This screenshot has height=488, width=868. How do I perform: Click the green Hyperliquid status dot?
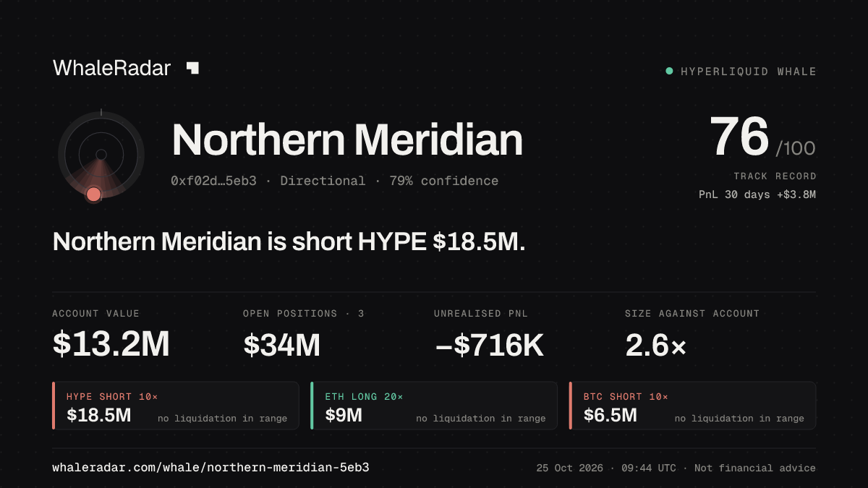tap(669, 71)
